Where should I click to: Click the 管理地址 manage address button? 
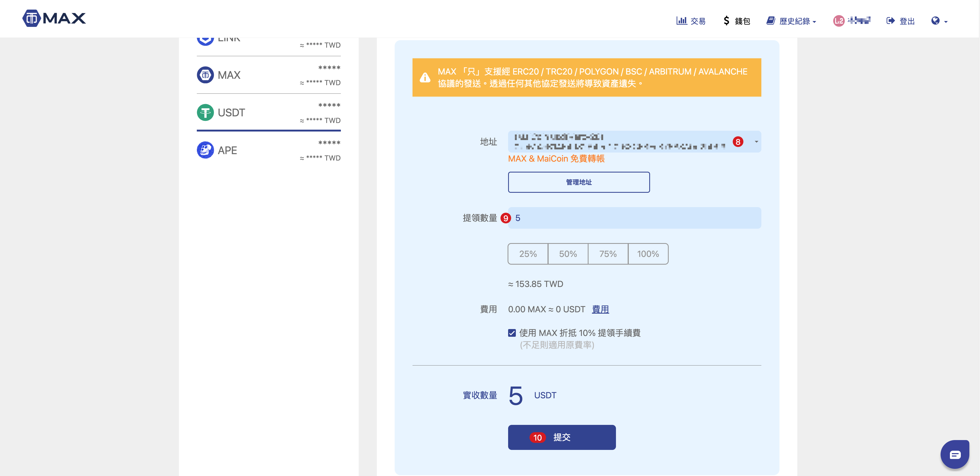pyautogui.click(x=579, y=182)
